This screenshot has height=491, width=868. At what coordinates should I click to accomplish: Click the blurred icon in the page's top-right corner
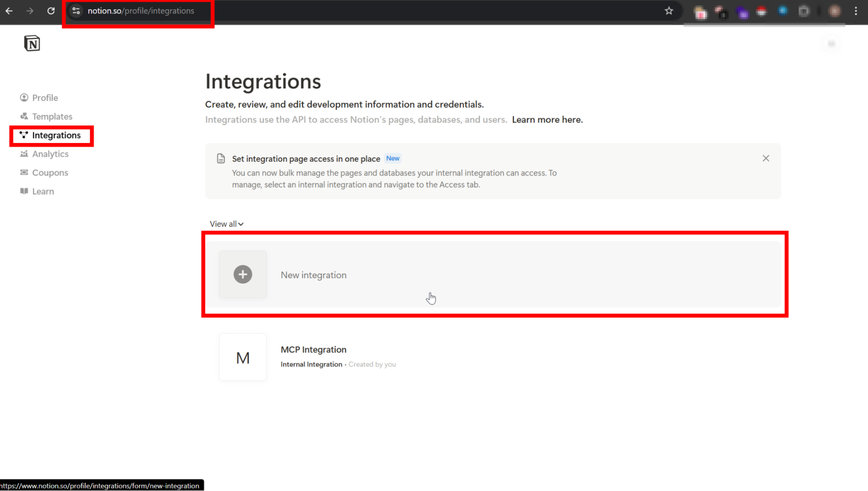[831, 44]
